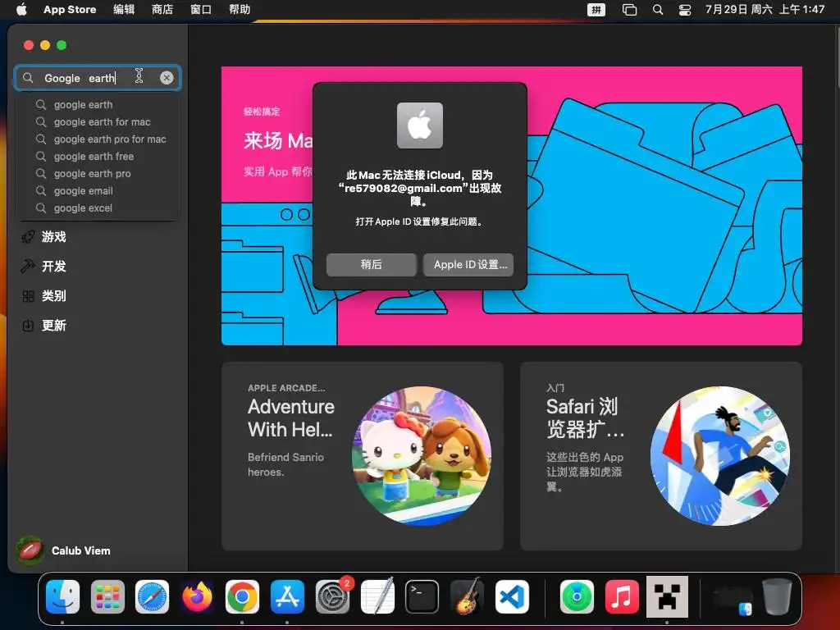
Task: Open the Calub Viem account profile
Action: point(63,550)
